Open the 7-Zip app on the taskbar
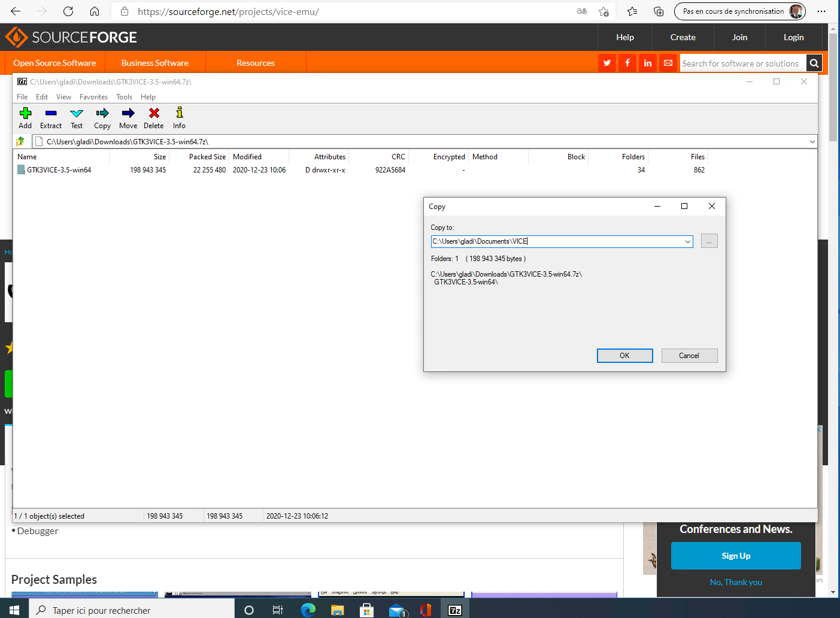 (455, 610)
